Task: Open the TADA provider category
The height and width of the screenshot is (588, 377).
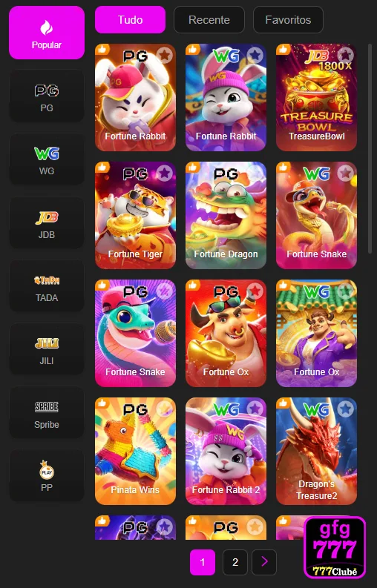Action: (x=47, y=285)
